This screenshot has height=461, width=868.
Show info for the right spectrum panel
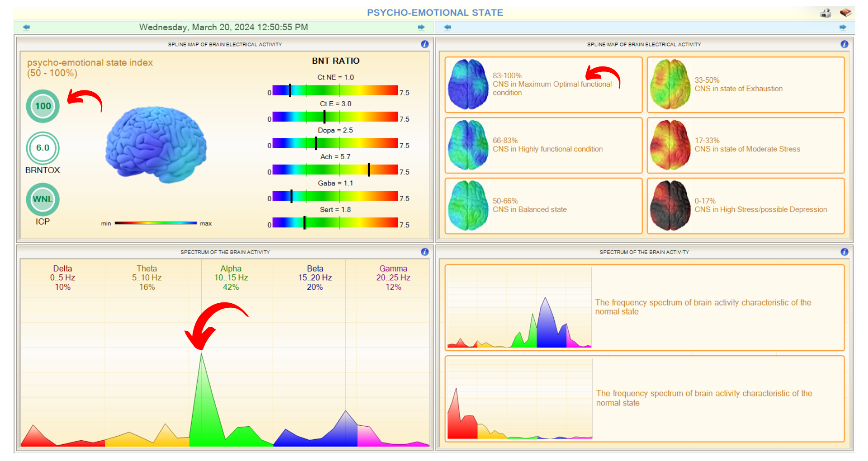(x=844, y=252)
